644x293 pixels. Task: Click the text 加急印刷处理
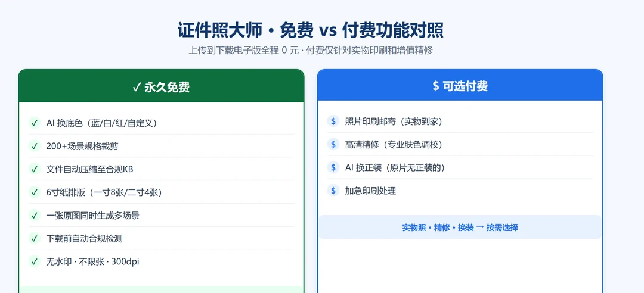(370, 191)
